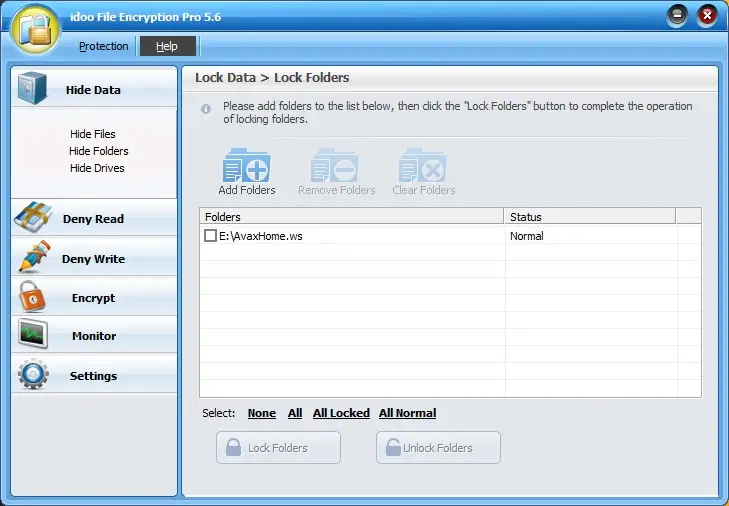Screen dimensions: 729x506
Task: Click the Monitor screen icon
Action: pyautogui.click(x=33, y=334)
